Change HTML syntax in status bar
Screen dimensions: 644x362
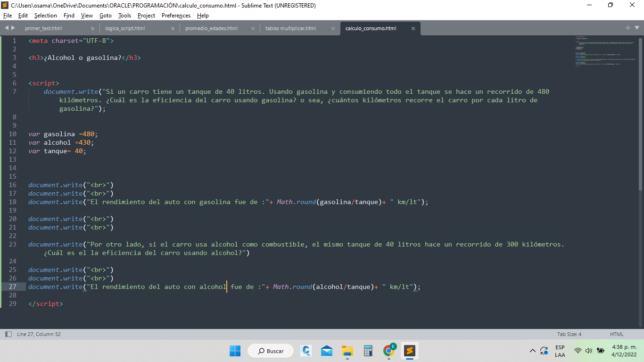(x=617, y=334)
